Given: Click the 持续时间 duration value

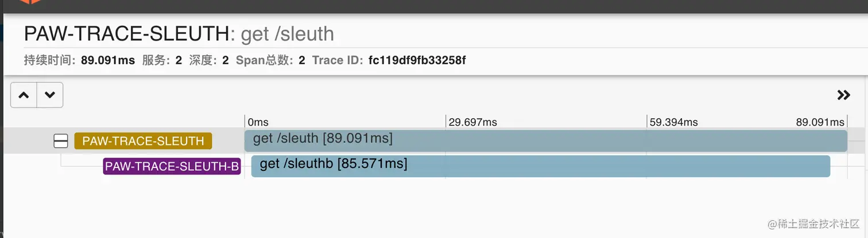Looking at the screenshot, I should 107,60.
